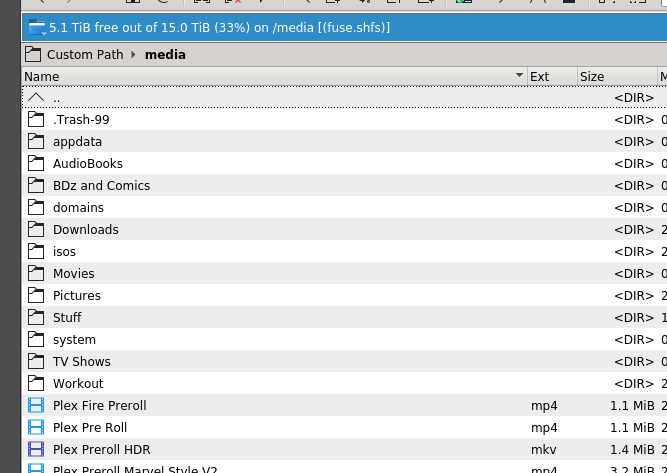The height and width of the screenshot is (473, 667).
Task: Select the "TV Shows" folder name
Action: 82,362
